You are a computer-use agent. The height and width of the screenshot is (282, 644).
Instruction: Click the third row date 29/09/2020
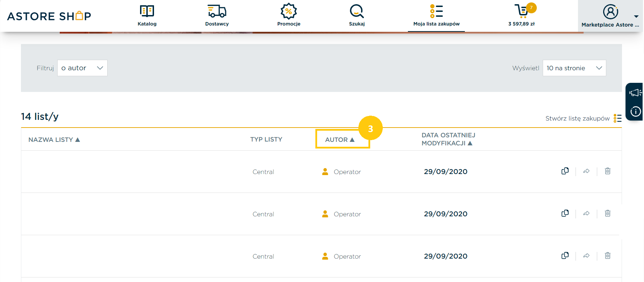pos(446,256)
